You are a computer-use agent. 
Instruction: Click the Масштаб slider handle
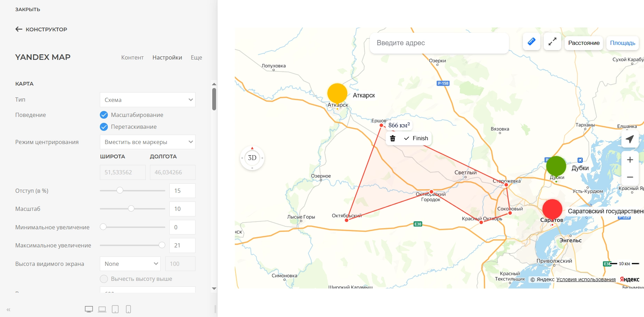coord(131,208)
